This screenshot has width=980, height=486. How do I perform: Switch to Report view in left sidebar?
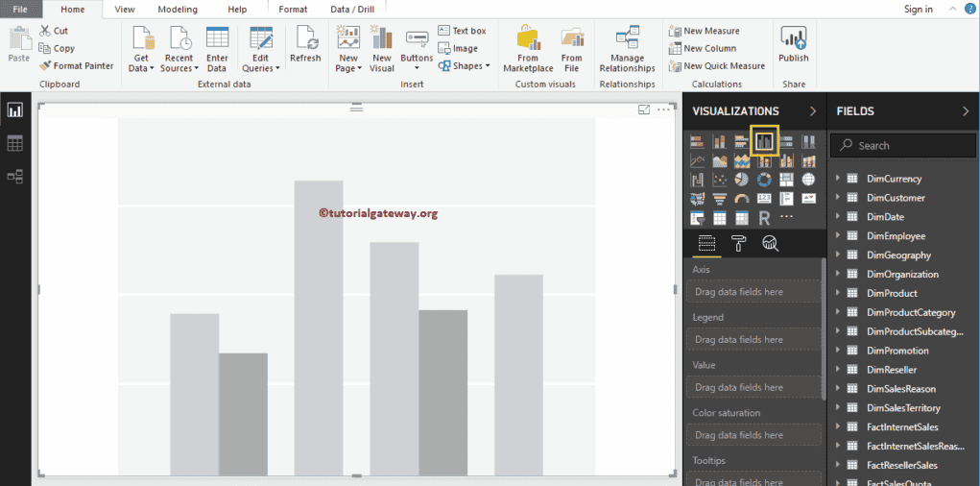pyautogui.click(x=14, y=110)
